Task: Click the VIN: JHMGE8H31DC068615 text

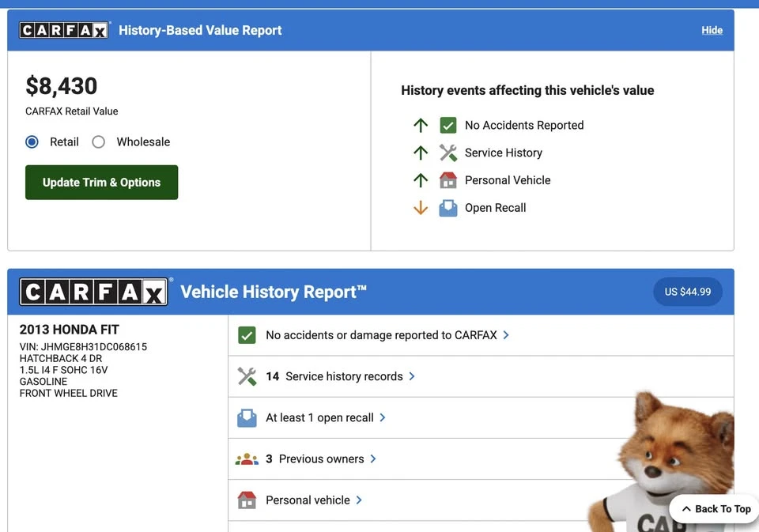Action: pos(83,346)
